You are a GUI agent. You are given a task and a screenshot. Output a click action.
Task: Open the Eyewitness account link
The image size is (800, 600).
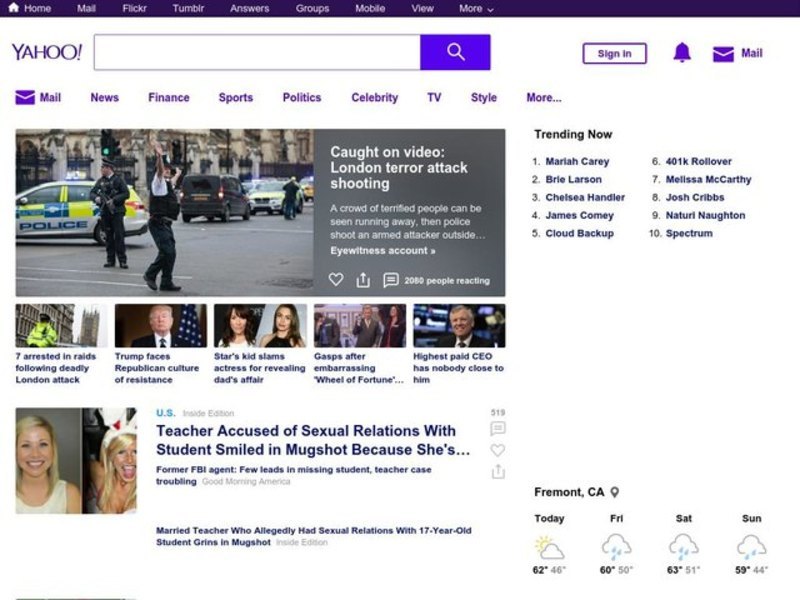coord(382,251)
